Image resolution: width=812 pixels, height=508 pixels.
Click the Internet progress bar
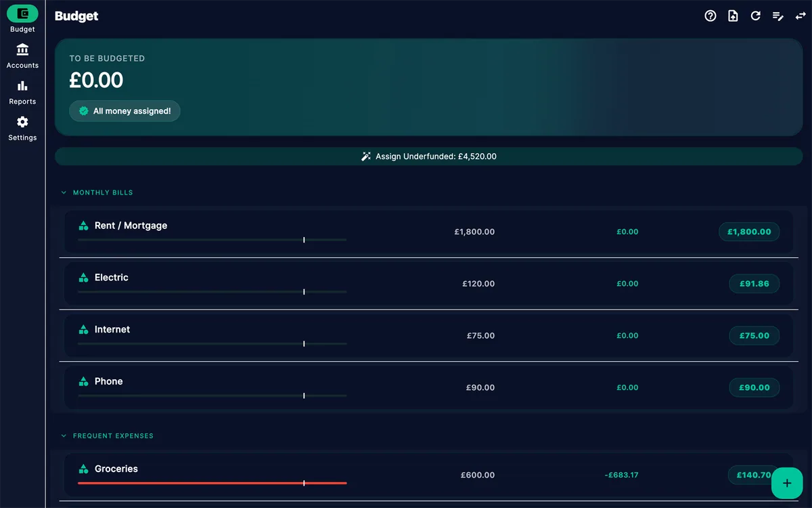pos(212,344)
